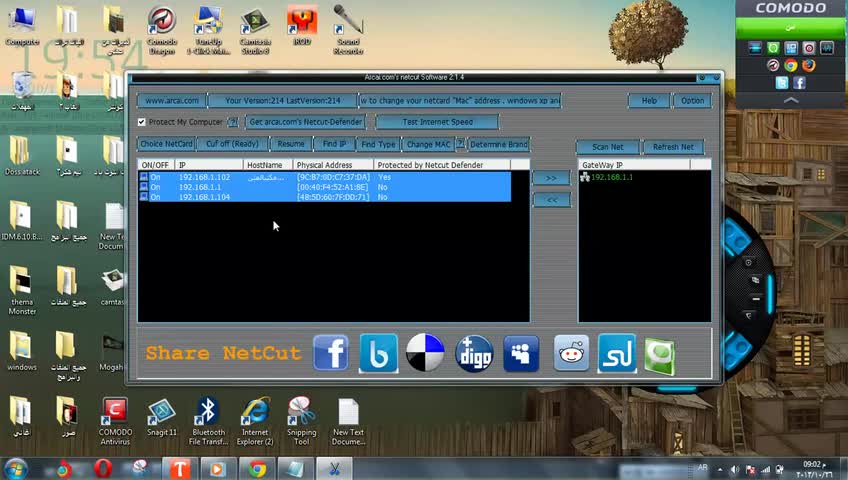Image resolution: width=848 pixels, height=480 pixels.
Task: Open Snipping Tool desktop shortcut
Action: pyautogui.click(x=301, y=421)
